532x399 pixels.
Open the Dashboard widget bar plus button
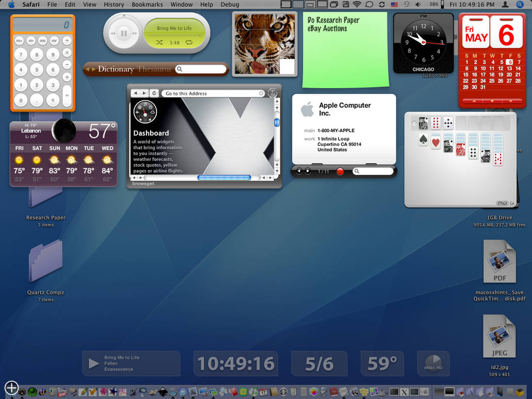tap(11, 388)
